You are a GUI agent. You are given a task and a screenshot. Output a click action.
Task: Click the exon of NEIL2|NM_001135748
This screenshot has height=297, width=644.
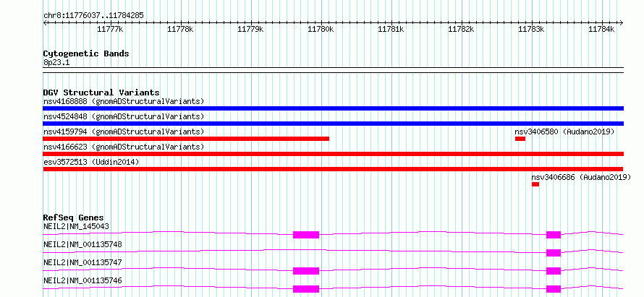[554, 253]
